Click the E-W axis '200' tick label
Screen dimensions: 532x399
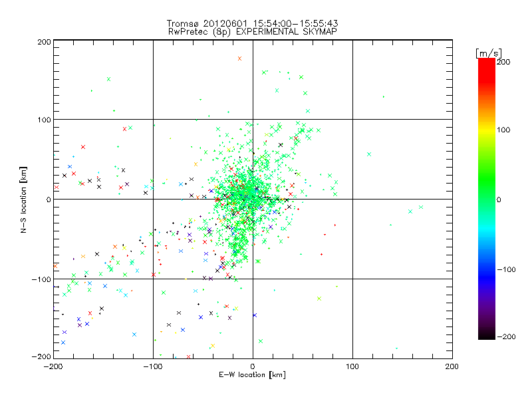pyautogui.click(x=452, y=366)
